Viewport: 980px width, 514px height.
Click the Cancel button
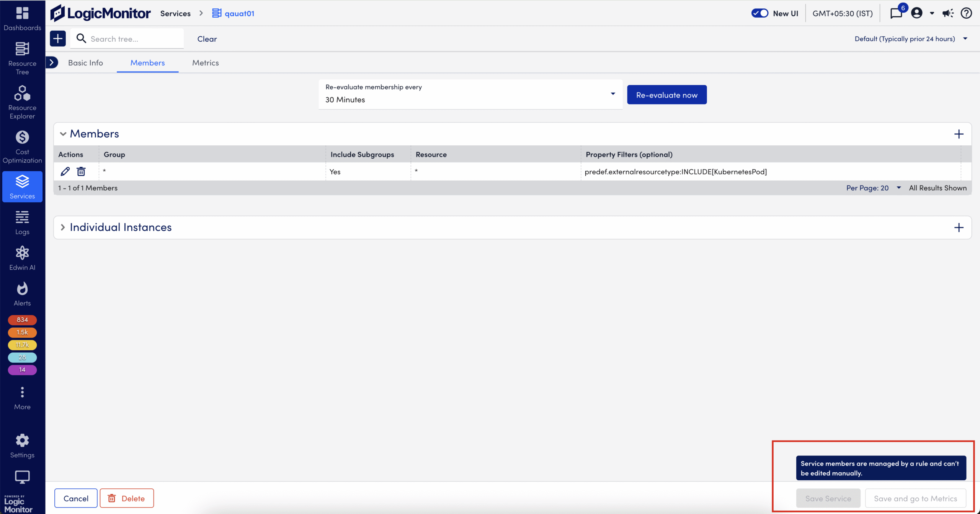[76, 498]
